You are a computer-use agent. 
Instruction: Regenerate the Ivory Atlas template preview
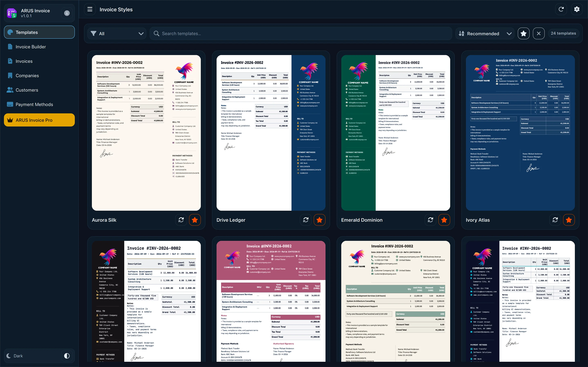[x=555, y=220]
